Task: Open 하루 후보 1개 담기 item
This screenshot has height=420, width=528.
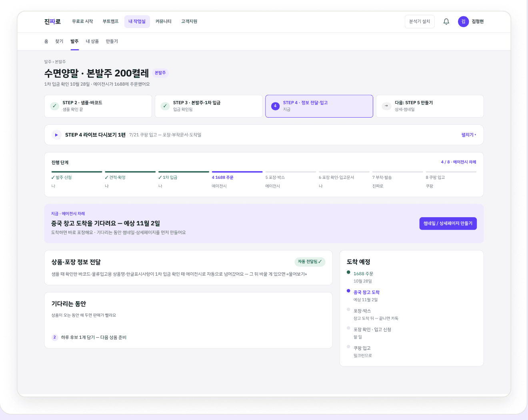Action: [x=94, y=337]
